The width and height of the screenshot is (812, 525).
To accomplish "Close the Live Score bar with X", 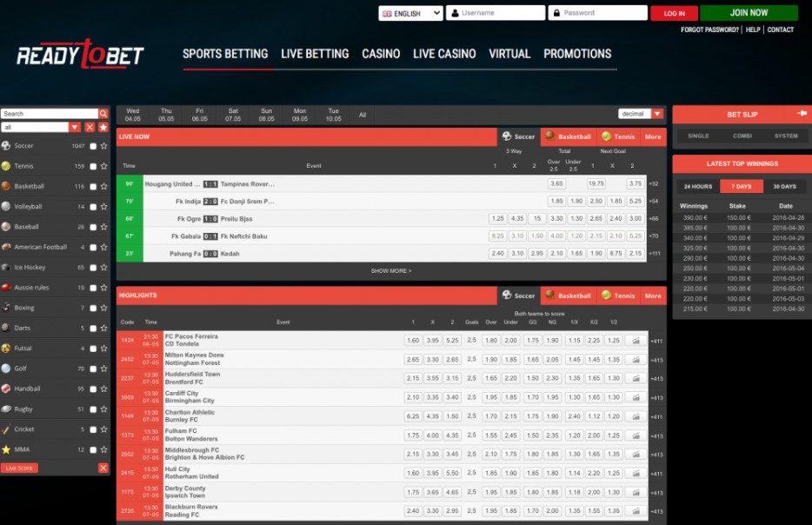I will (x=103, y=468).
